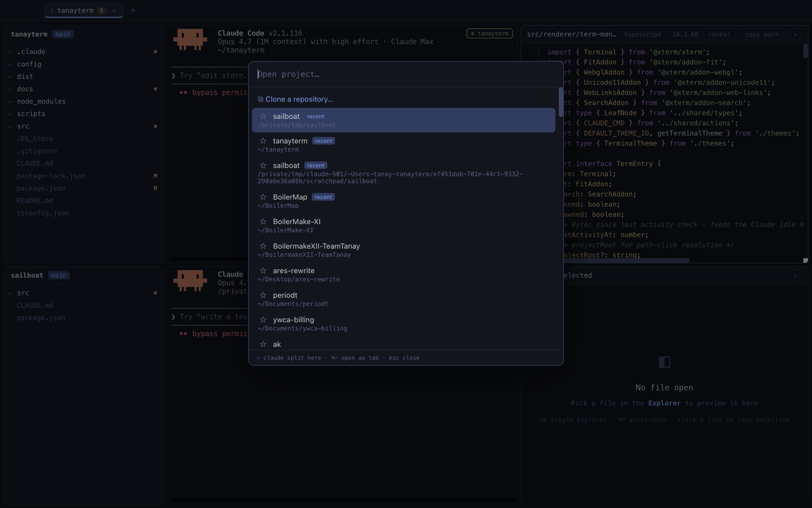Click the main branch badge for tanayterm
812x508 pixels.
coord(63,34)
